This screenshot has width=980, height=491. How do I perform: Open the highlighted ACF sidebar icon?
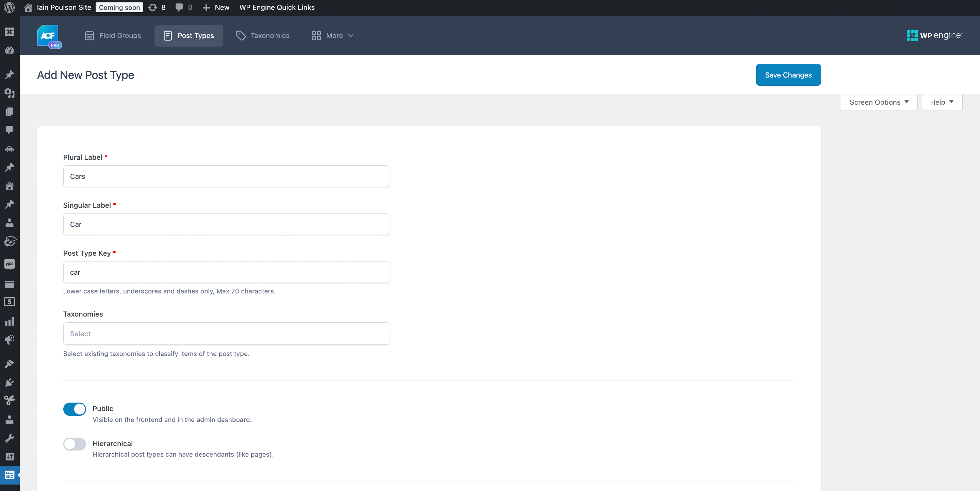click(x=10, y=475)
